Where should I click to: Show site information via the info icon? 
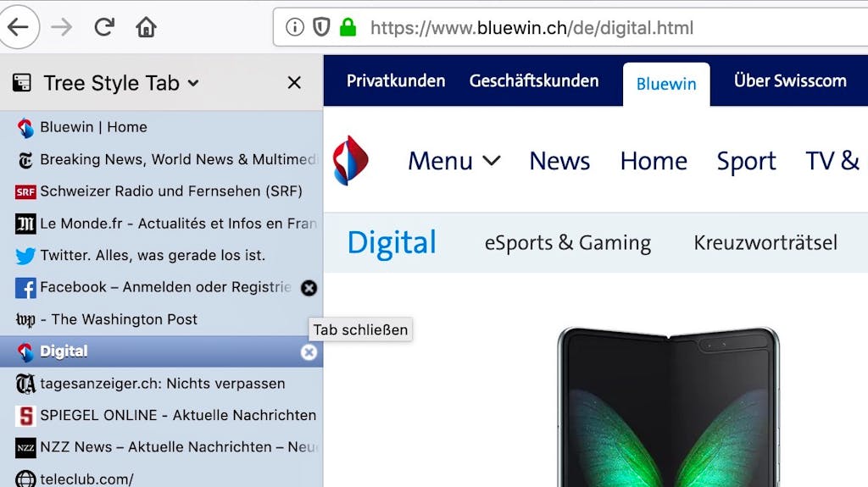[295, 26]
